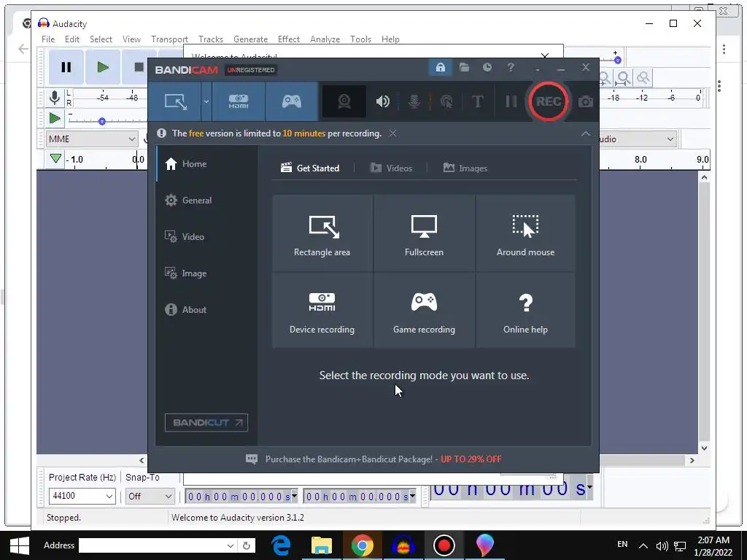Pick the Around mouse recording tile
The width and height of the screenshot is (747, 560).
(525, 233)
